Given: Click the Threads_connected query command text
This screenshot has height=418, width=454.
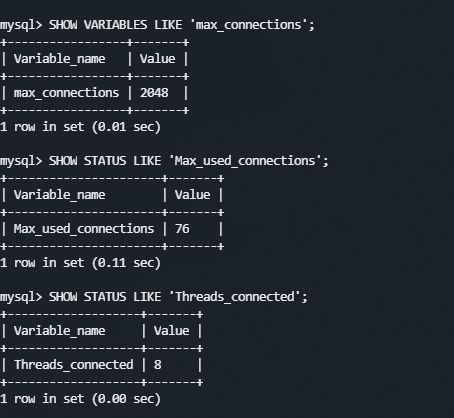Looking at the screenshot, I should click(x=178, y=297).
